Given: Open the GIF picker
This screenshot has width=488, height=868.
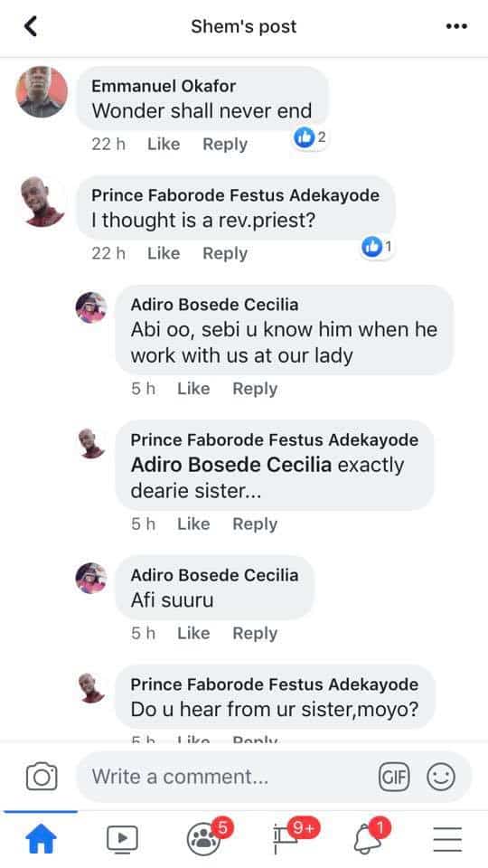Looking at the screenshot, I should [394, 777].
